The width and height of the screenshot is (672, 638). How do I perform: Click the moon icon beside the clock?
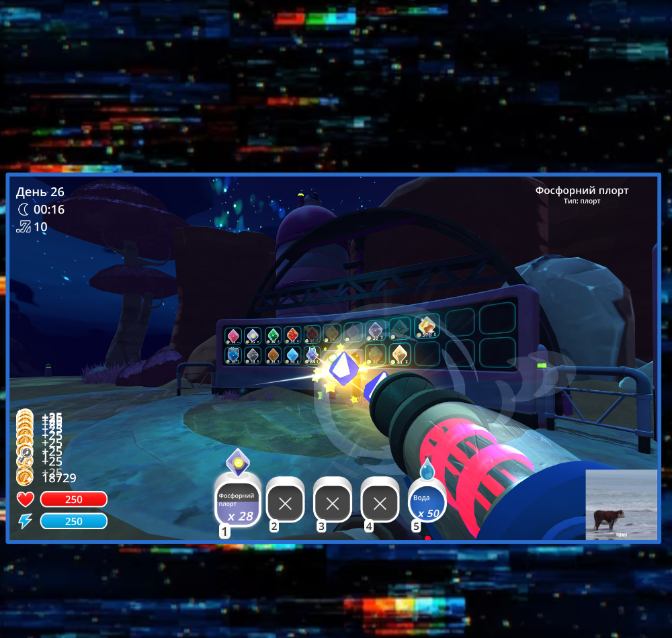tap(24, 210)
